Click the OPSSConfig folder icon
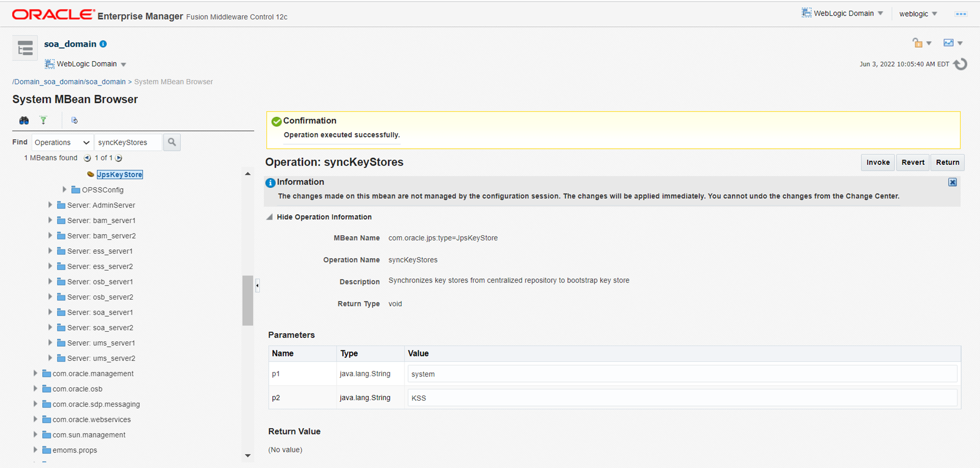The image size is (980, 468). tap(76, 190)
